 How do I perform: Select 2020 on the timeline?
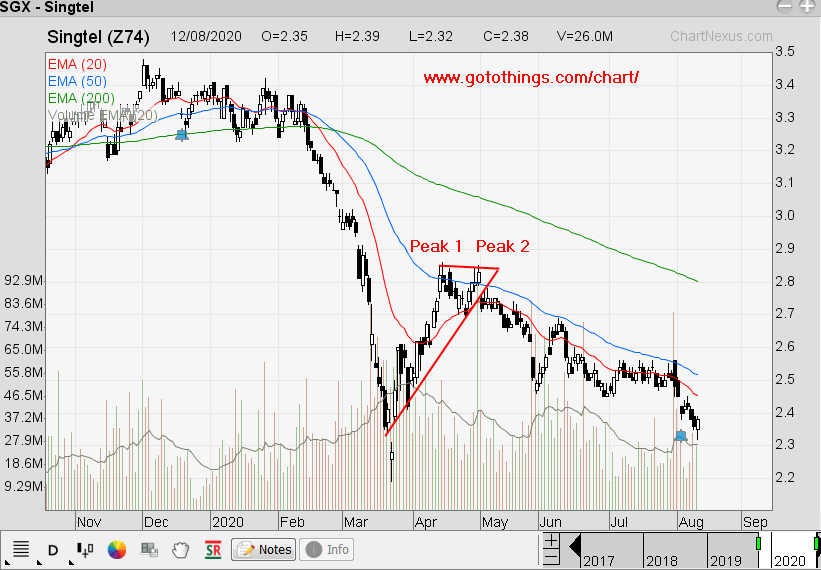pyautogui.click(x=790, y=561)
